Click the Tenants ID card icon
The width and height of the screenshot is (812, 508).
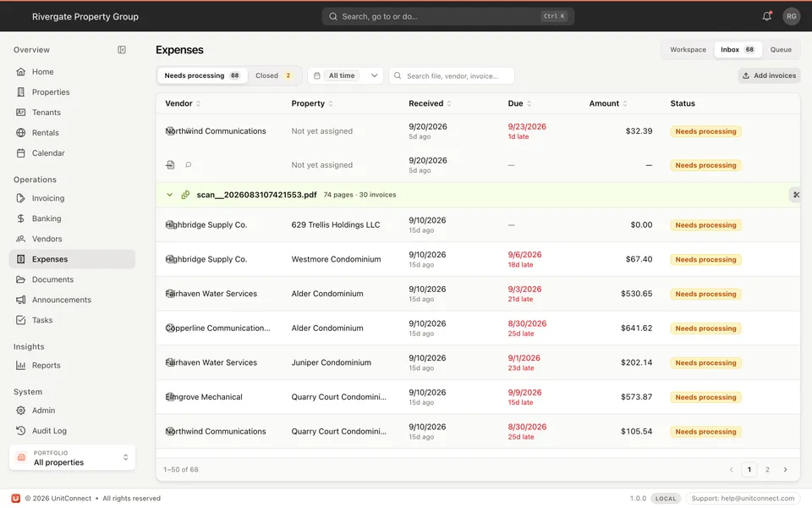click(20, 112)
